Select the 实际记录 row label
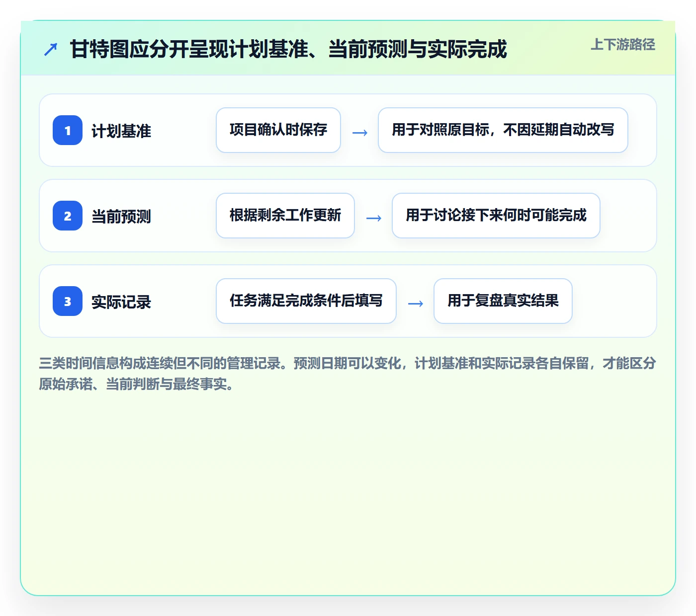 [x=121, y=302]
